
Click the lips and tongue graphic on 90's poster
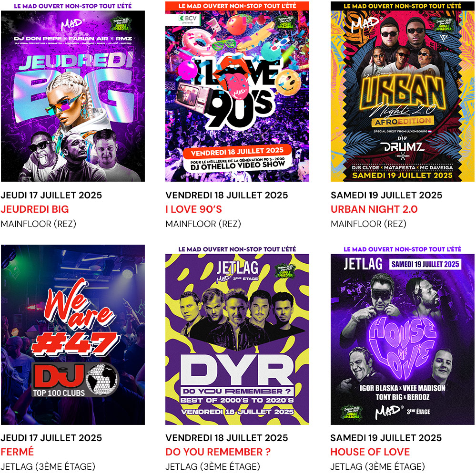(x=236, y=79)
